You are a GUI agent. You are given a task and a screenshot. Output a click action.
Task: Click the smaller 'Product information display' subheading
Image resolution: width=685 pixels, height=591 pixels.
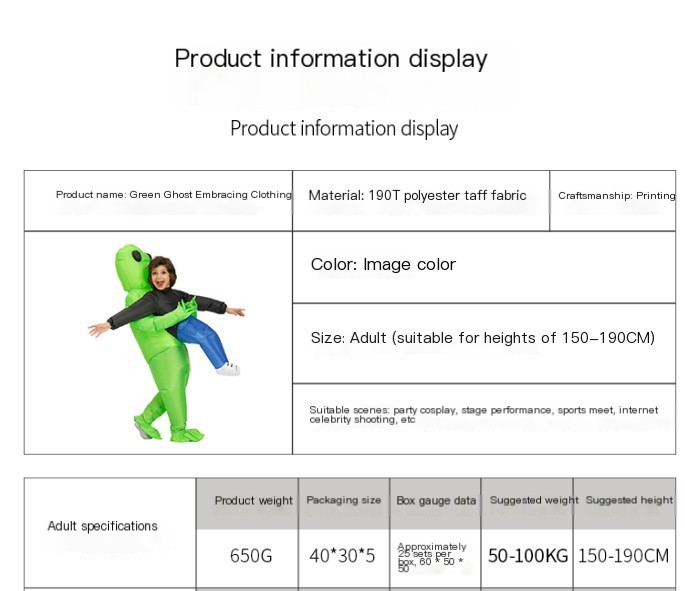344,128
